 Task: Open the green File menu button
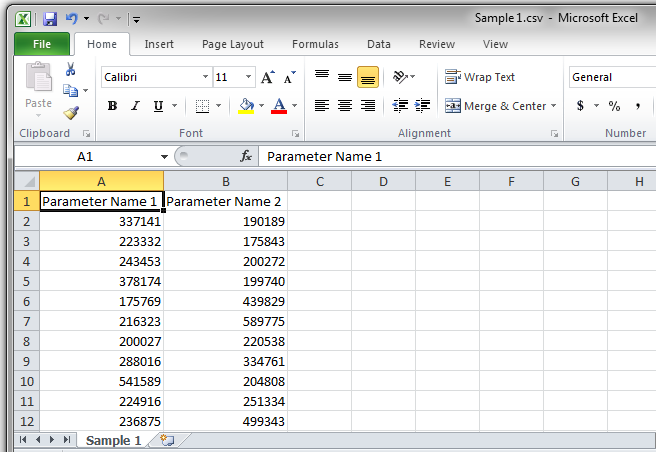pos(42,44)
